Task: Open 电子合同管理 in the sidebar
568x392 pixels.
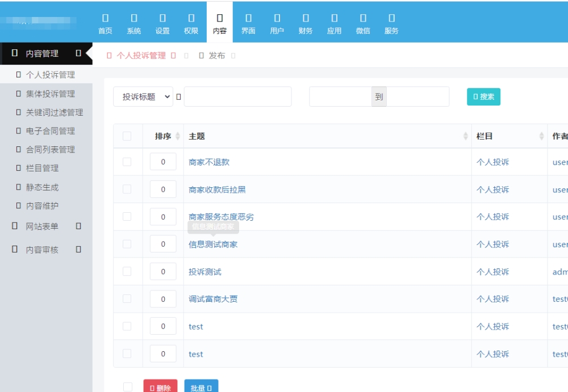Action: 46,131
